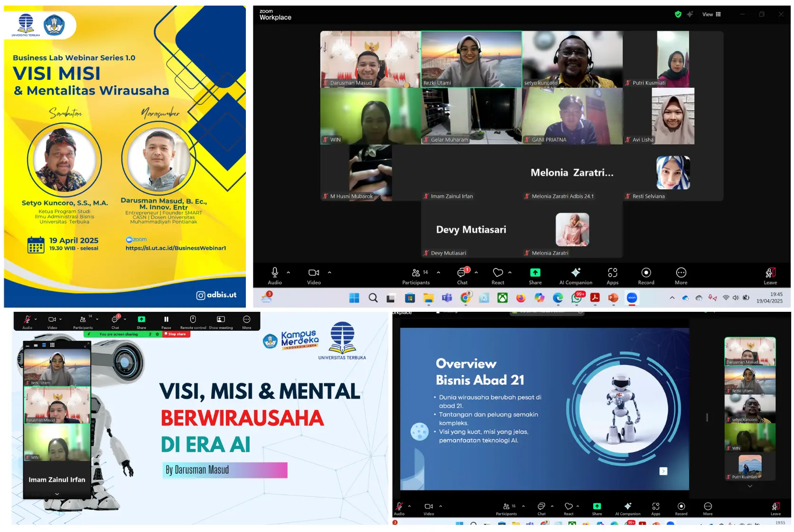This screenshot has width=794, height=532.
Task: Toggle Video in the gallery view meeting toolbar
Action: point(314,275)
